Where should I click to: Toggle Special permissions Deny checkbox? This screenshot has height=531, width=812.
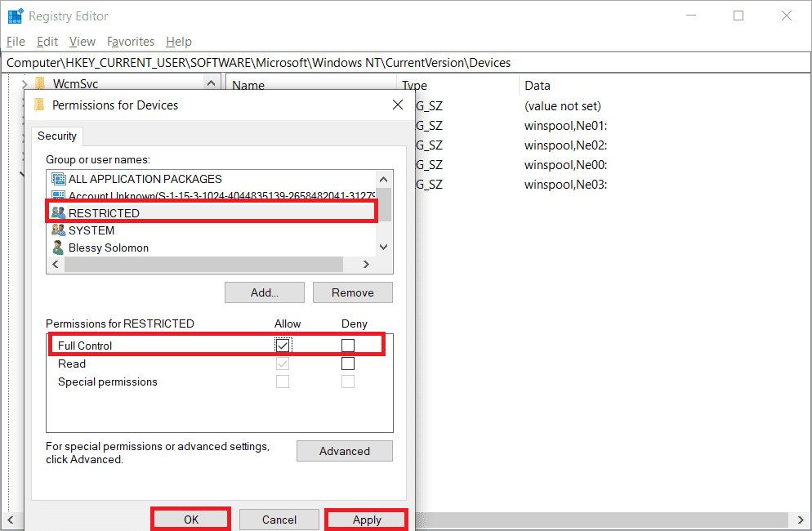348,382
